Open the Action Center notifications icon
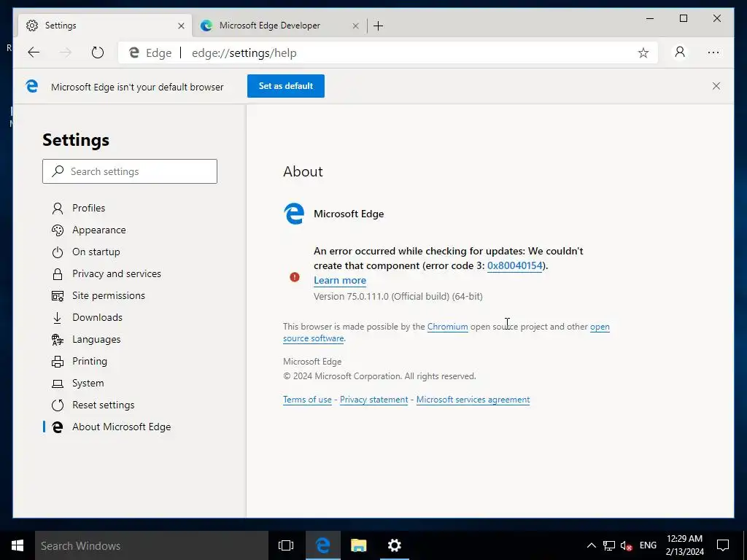Image resolution: width=747 pixels, height=560 pixels. [723, 545]
